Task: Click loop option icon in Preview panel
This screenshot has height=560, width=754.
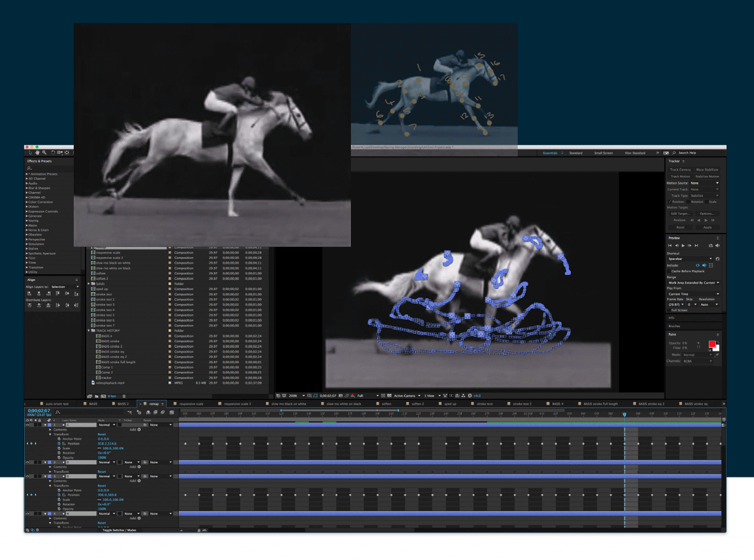Action: (x=710, y=246)
